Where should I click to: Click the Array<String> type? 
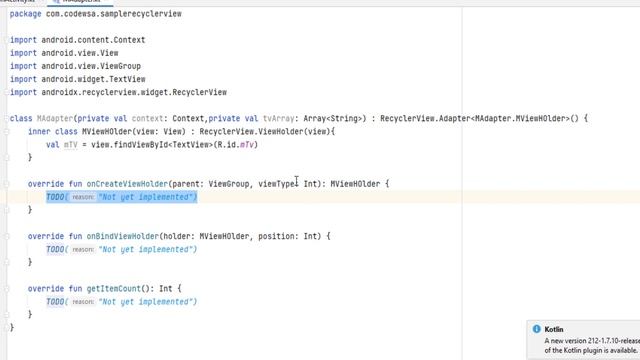(x=333, y=118)
